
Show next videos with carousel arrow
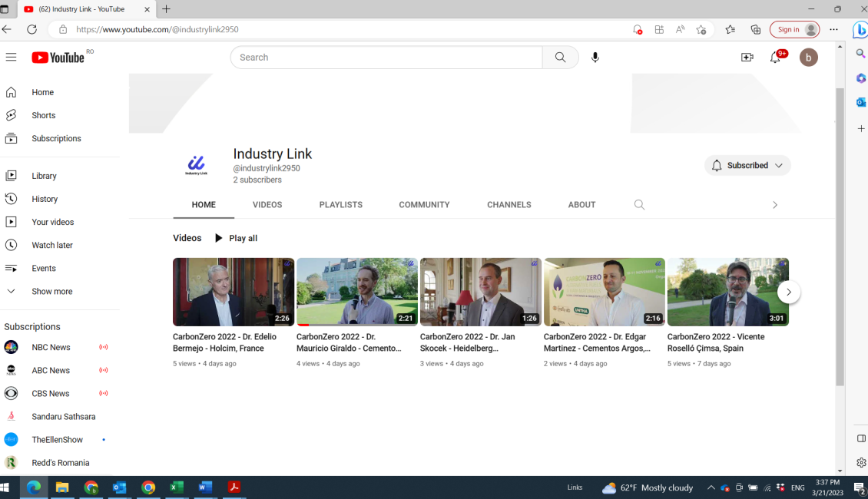(x=788, y=292)
